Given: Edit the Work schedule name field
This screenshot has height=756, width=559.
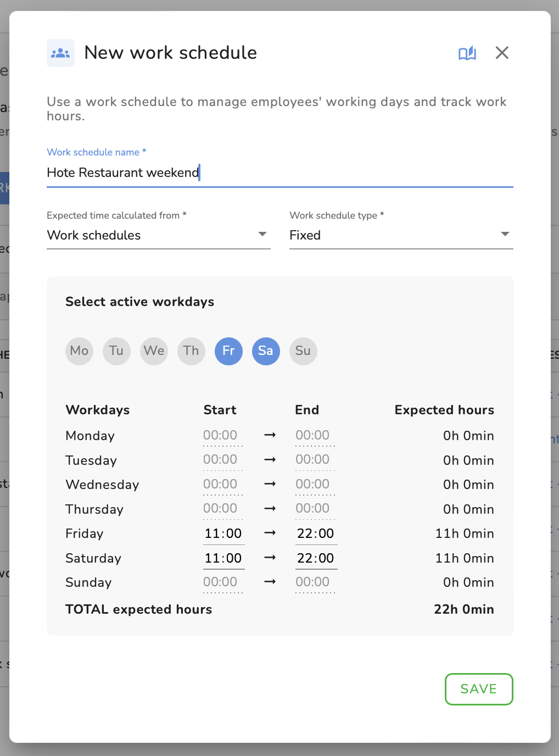Looking at the screenshot, I should (x=280, y=173).
